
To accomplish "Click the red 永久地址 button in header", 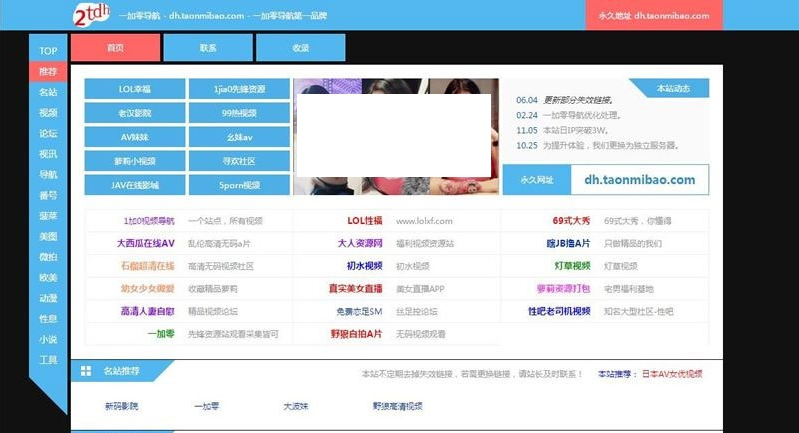I will (654, 15).
